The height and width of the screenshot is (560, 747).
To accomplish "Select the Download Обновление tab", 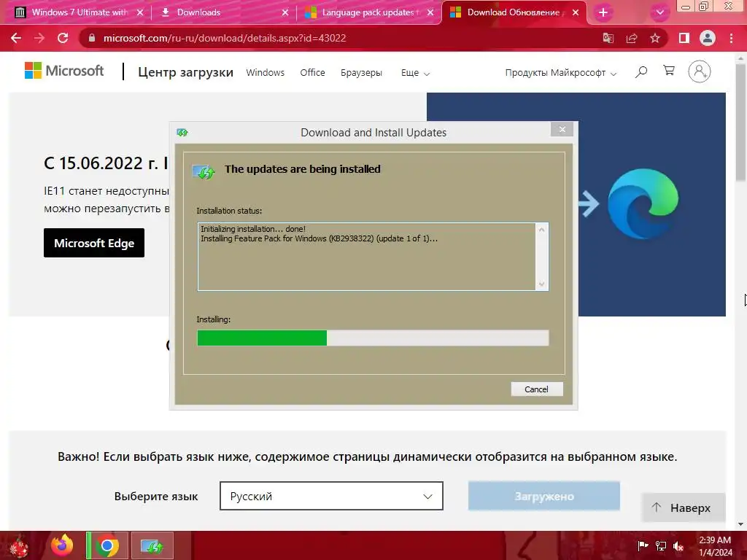I will tap(513, 12).
